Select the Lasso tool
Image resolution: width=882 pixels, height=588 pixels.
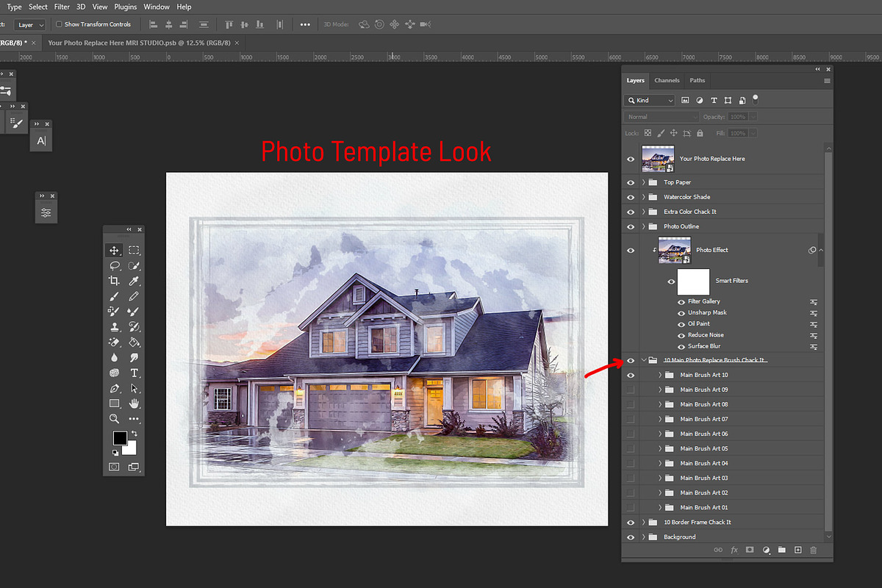[114, 265]
